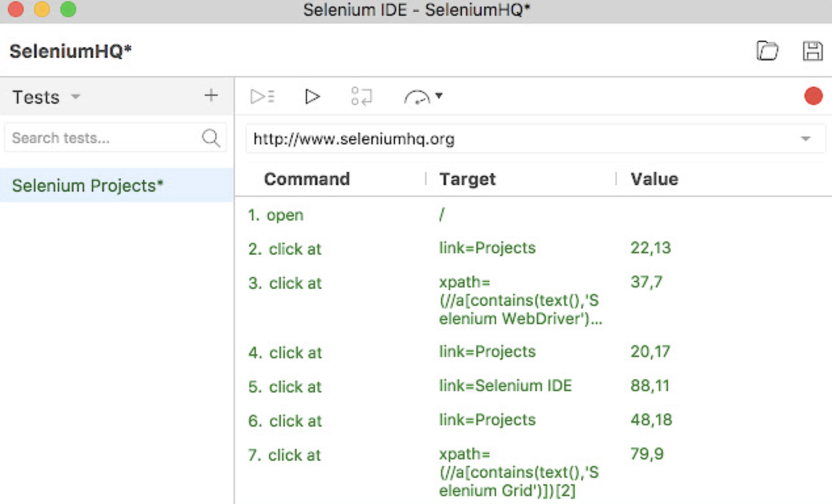Image resolution: width=832 pixels, height=504 pixels.
Task: Click the Value column header
Action: pos(654,179)
